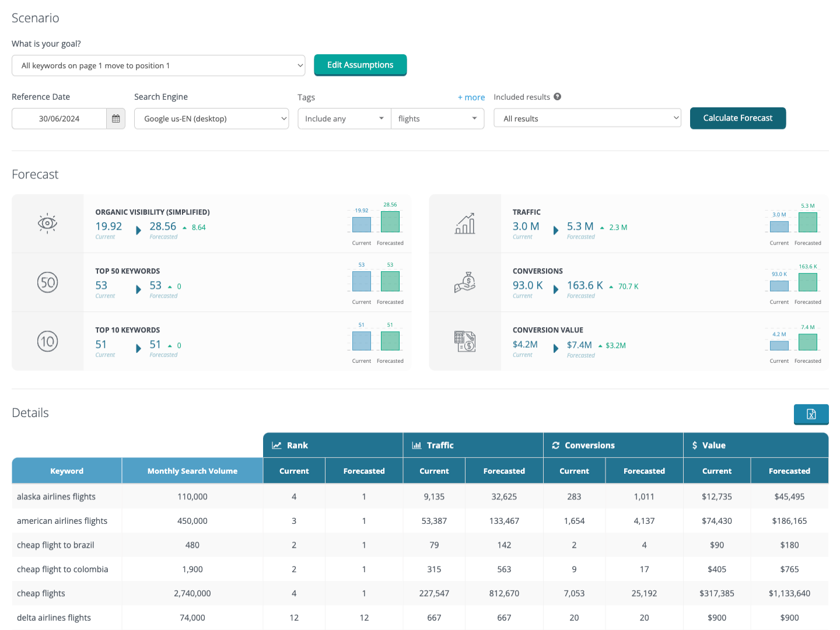Click the Rank header line chart icon
The width and height of the screenshot is (840, 630).
[x=276, y=445]
